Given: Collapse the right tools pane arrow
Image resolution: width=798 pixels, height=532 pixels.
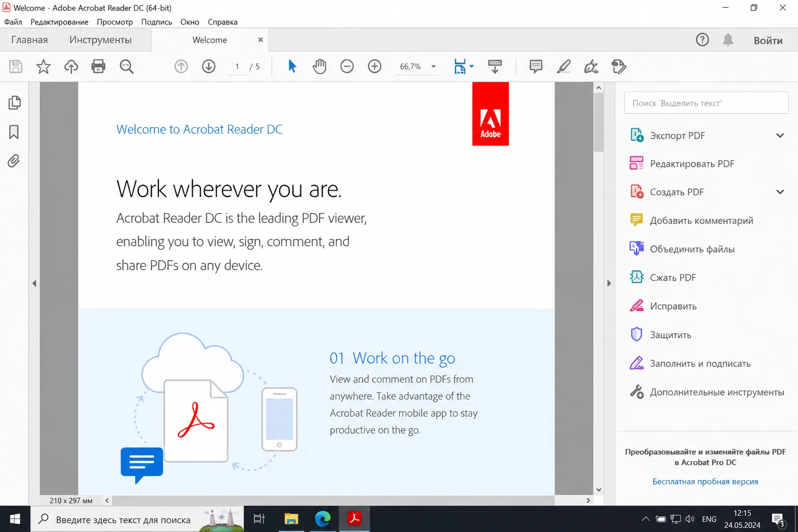Looking at the screenshot, I should pos(609,283).
